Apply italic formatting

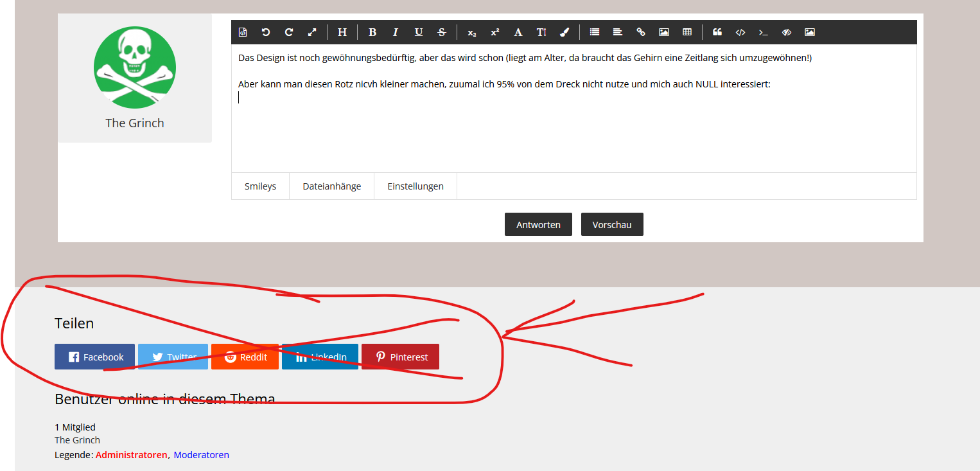point(396,32)
